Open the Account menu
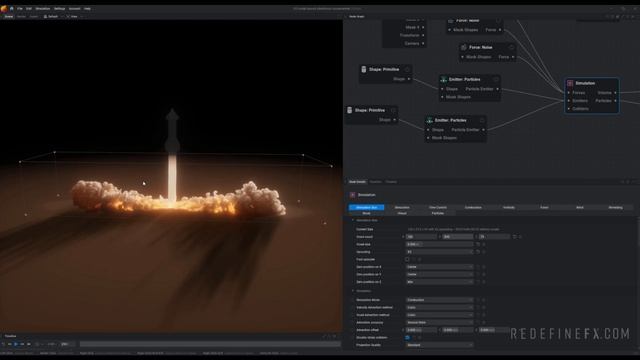Image resolution: width=640 pixels, height=360 pixels. tap(74, 9)
